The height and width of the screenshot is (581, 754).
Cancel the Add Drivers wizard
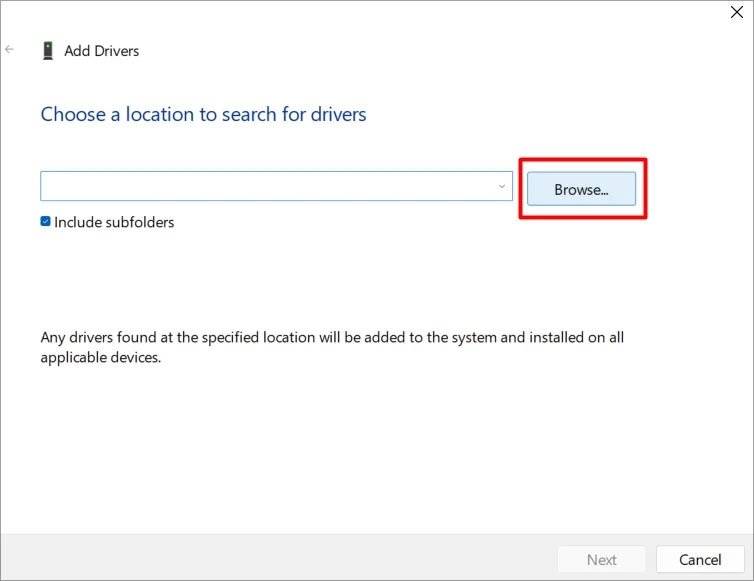point(700,559)
